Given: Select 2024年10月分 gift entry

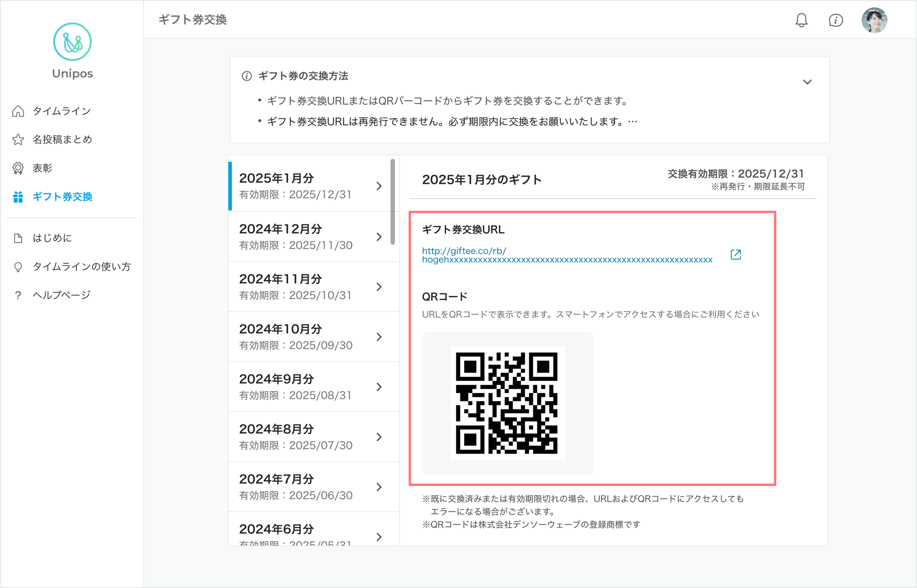Looking at the screenshot, I should [313, 337].
